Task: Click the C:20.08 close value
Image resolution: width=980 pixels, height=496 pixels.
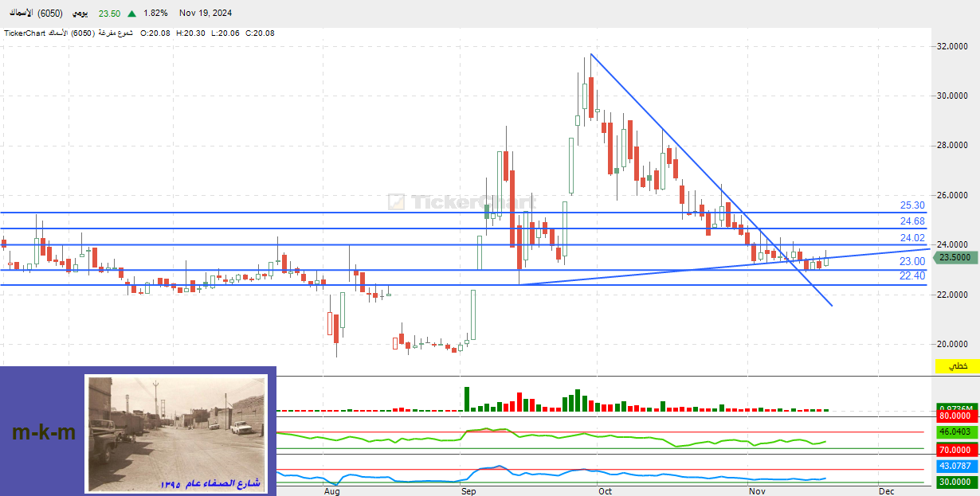Action: [x=260, y=33]
